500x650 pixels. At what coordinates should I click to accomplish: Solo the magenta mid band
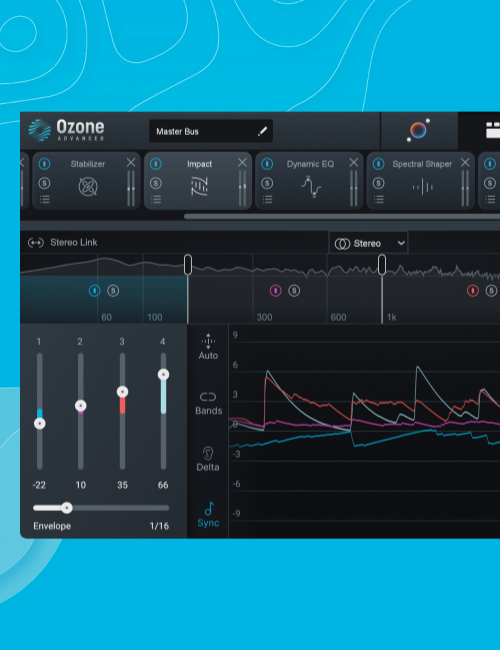tap(294, 291)
